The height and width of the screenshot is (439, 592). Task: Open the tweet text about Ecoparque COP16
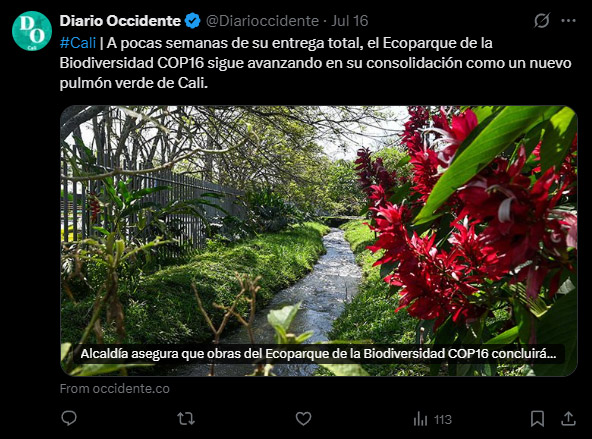(315, 63)
